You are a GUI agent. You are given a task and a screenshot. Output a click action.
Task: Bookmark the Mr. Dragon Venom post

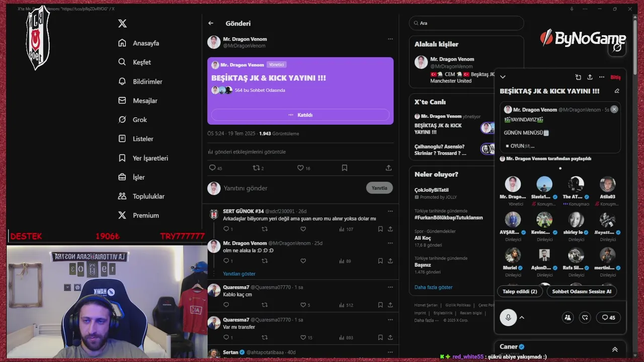pos(345,168)
